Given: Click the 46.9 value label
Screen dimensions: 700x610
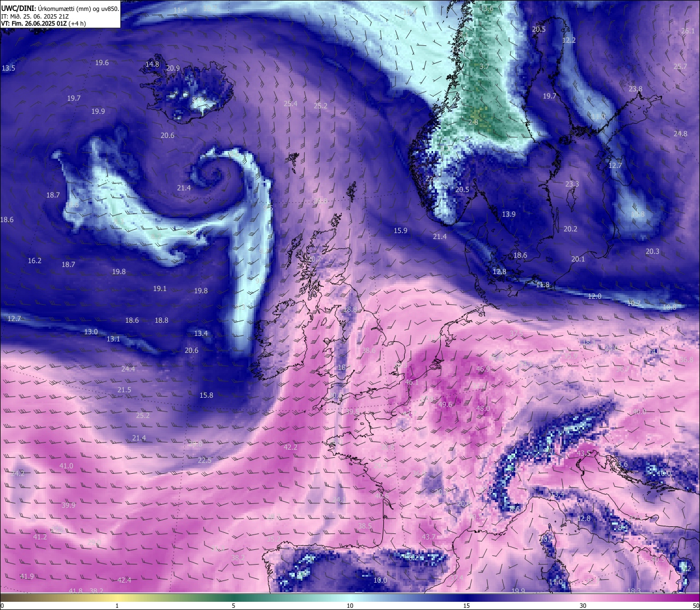Looking at the screenshot, I should (483, 369).
